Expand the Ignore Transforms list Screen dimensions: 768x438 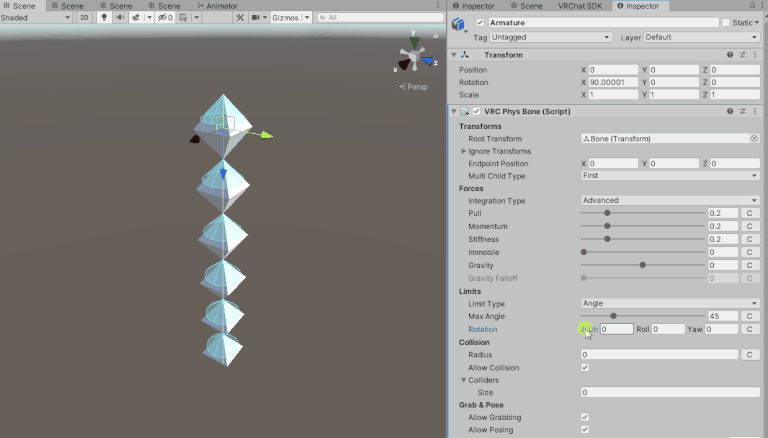point(463,151)
